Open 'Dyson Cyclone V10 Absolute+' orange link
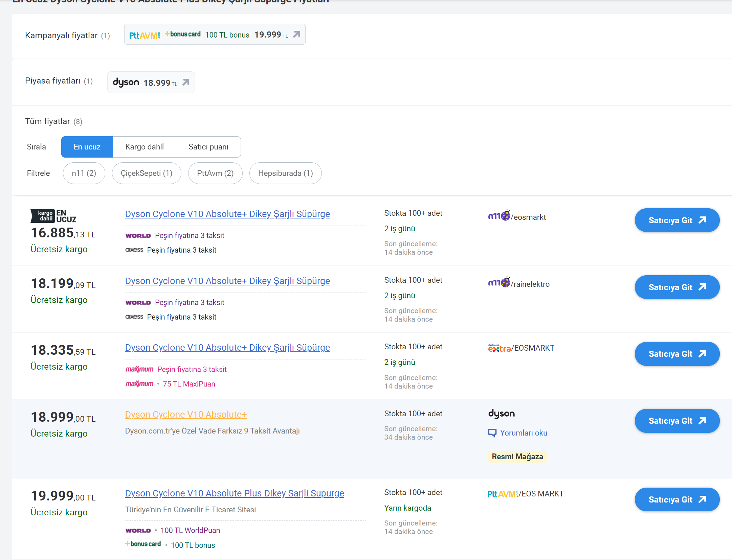This screenshot has height=560, width=732. coord(186,415)
